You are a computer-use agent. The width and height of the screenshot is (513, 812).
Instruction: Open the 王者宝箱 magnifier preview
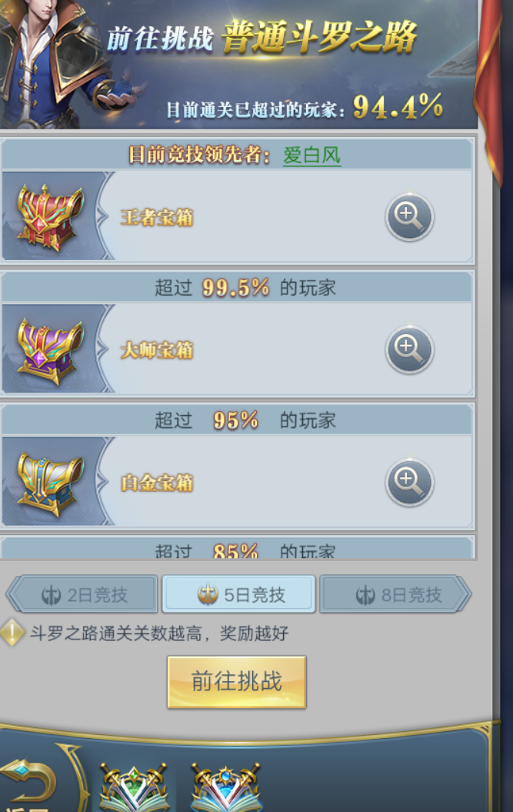(x=409, y=216)
